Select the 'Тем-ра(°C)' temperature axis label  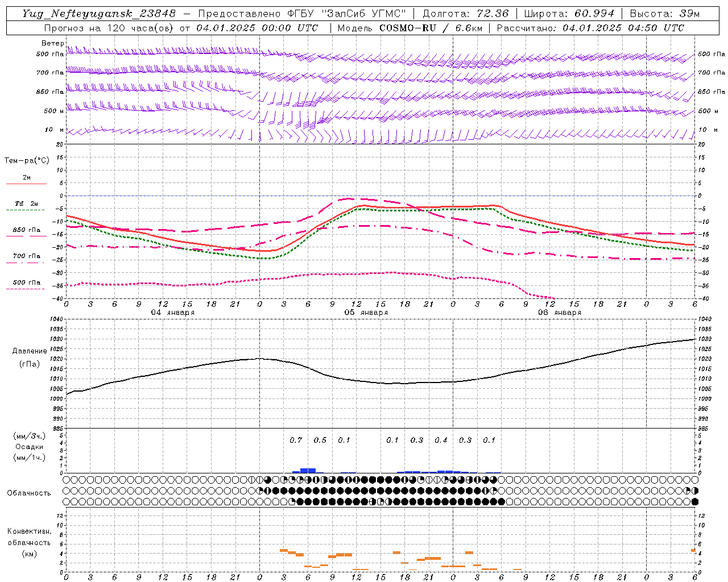coord(27,160)
